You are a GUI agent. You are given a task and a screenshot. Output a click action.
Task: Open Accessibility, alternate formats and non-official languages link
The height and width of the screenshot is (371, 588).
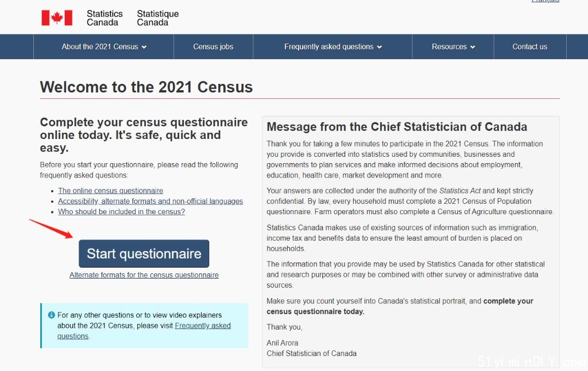(x=150, y=201)
